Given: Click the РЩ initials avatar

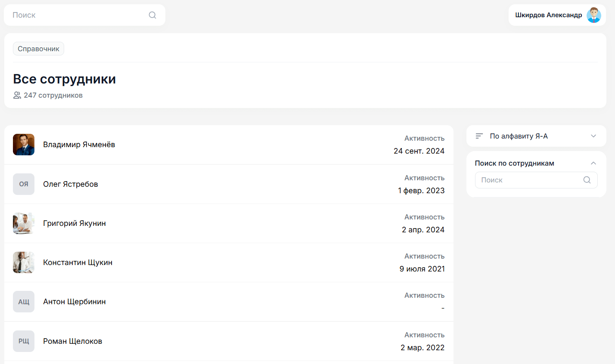Looking at the screenshot, I should coord(24,341).
